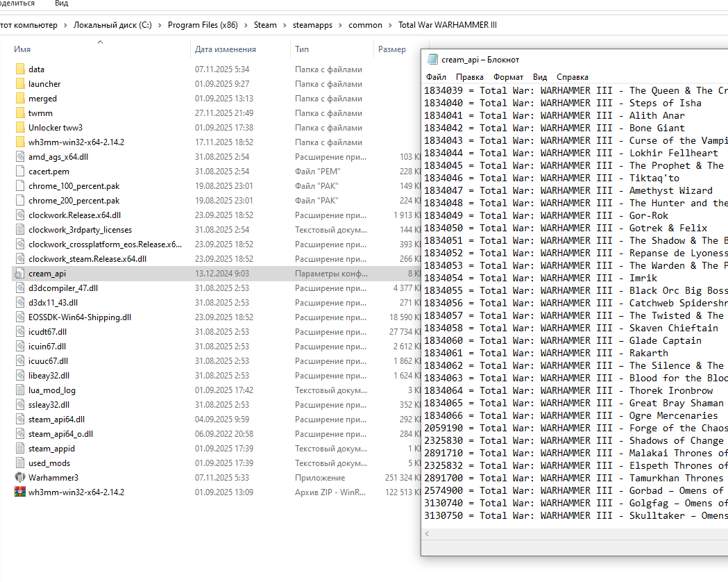Click the d3dcompiler_47.dll file icon
This screenshot has width=728, height=582.
coord(20,288)
